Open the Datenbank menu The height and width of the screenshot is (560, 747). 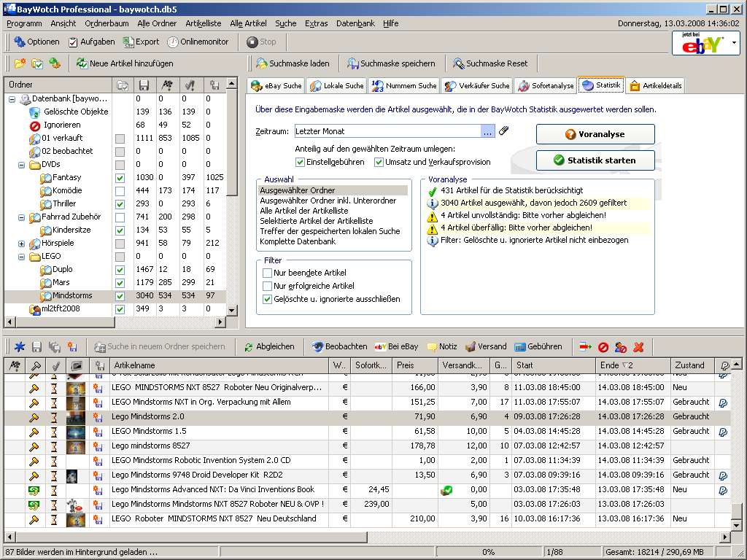click(355, 23)
